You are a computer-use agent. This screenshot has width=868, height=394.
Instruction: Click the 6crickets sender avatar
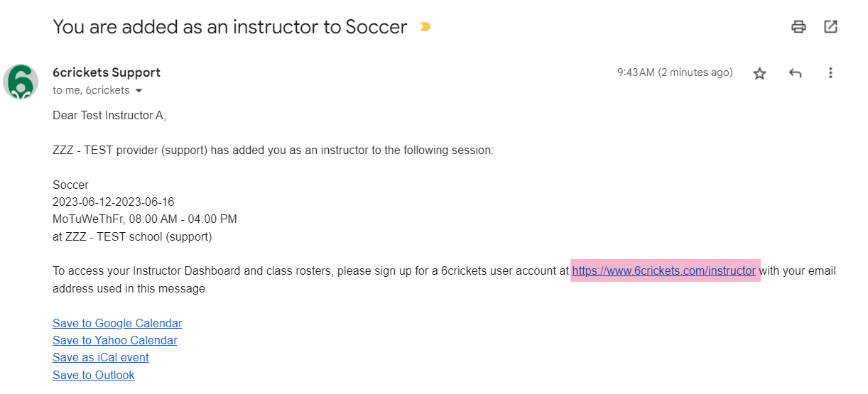pyautogui.click(x=21, y=82)
